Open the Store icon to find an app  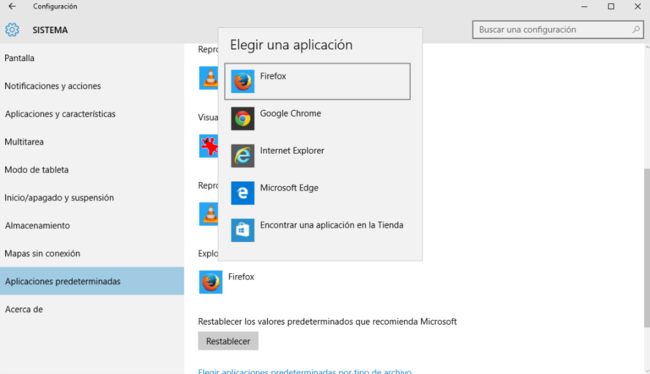coord(243,230)
